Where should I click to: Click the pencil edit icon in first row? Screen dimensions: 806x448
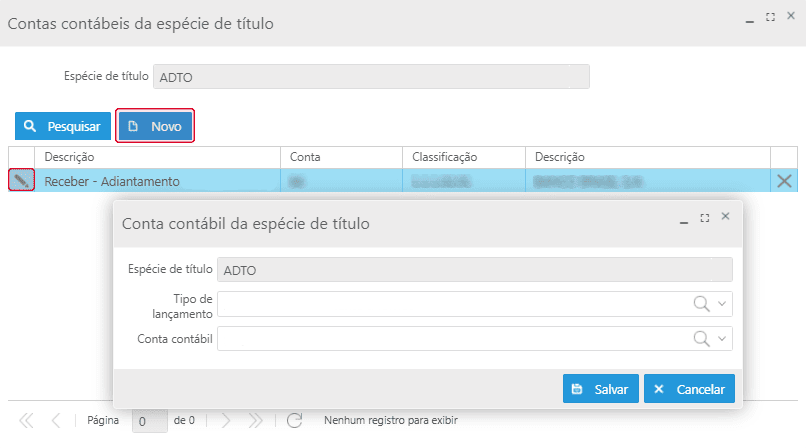(x=21, y=181)
